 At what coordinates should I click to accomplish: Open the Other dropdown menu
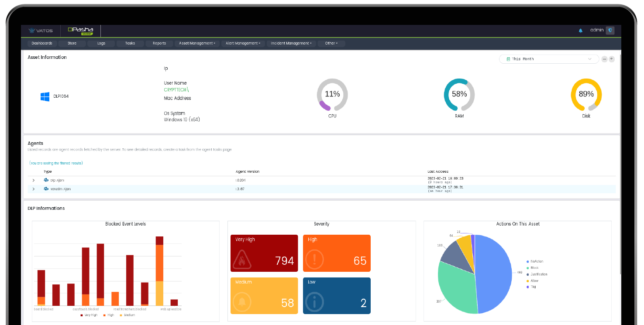tap(331, 43)
